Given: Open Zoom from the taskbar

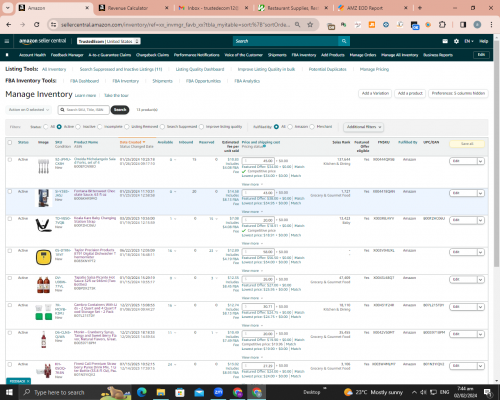Looking at the screenshot, I should pos(218,392).
